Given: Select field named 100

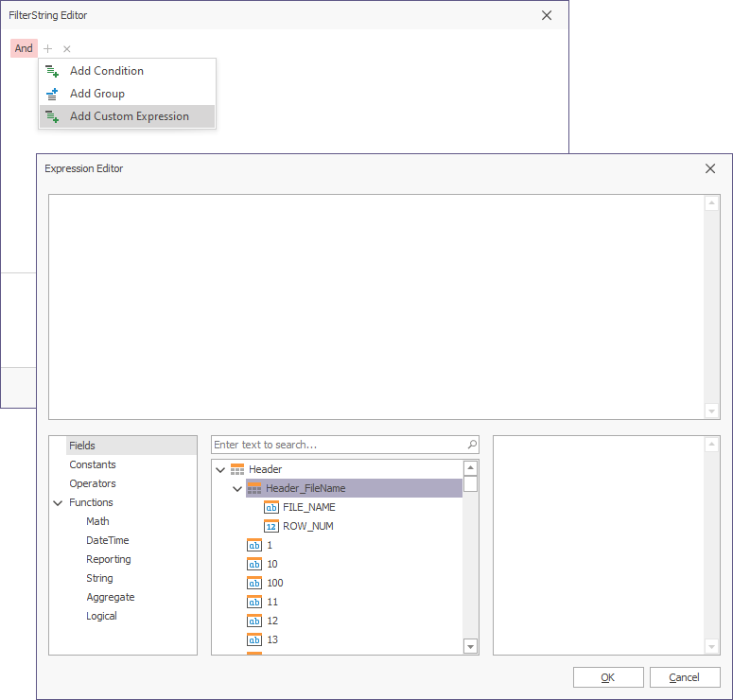Looking at the screenshot, I should pos(275,583).
